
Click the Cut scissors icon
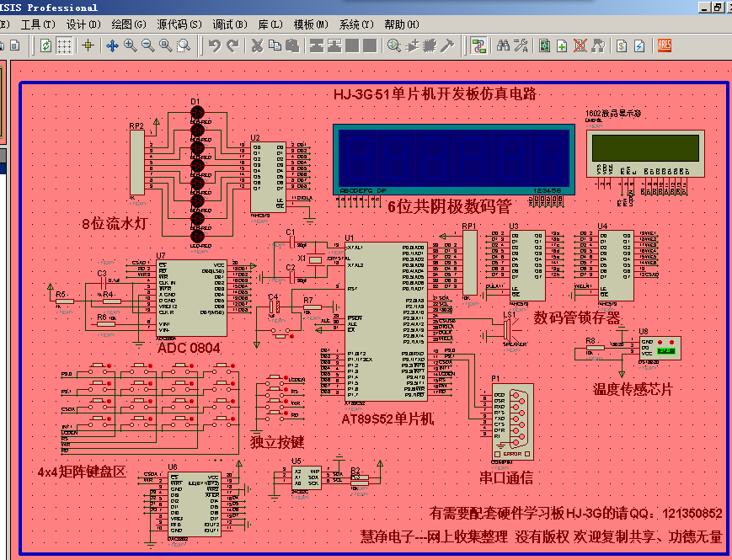click(257, 45)
